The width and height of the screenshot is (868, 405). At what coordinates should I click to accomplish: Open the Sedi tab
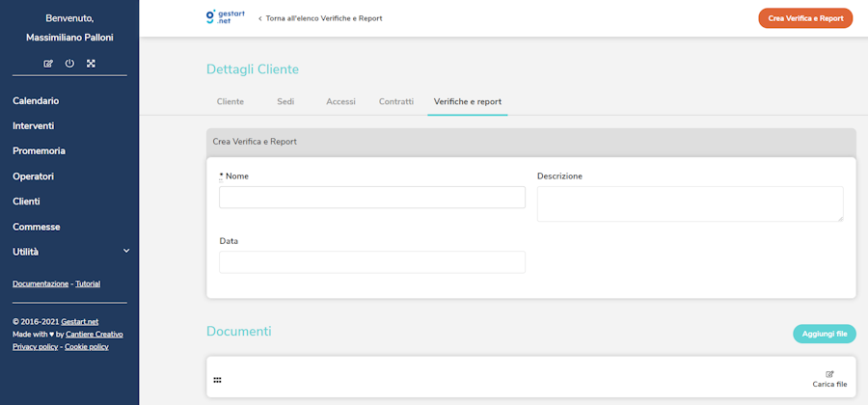pyautogui.click(x=285, y=101)
